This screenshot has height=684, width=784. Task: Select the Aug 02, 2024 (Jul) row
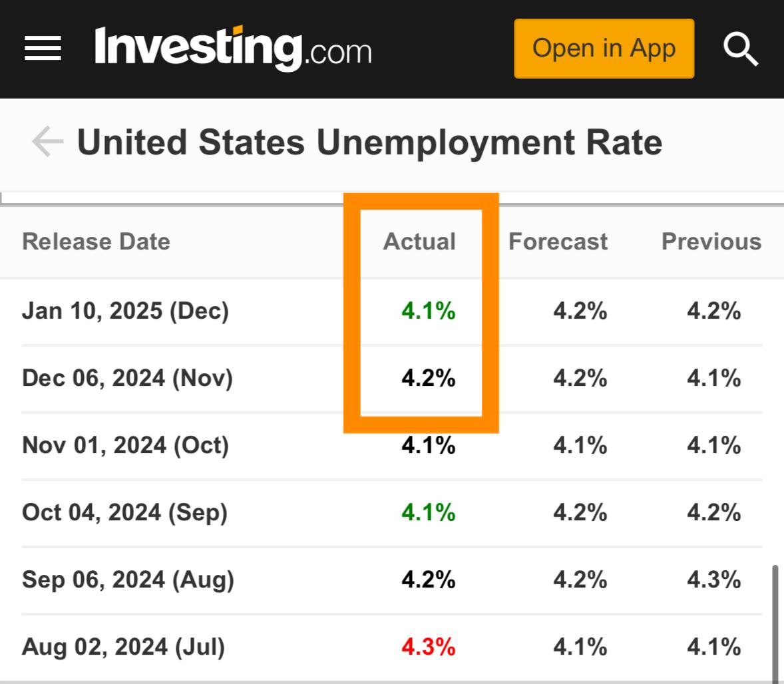(123, 647)
